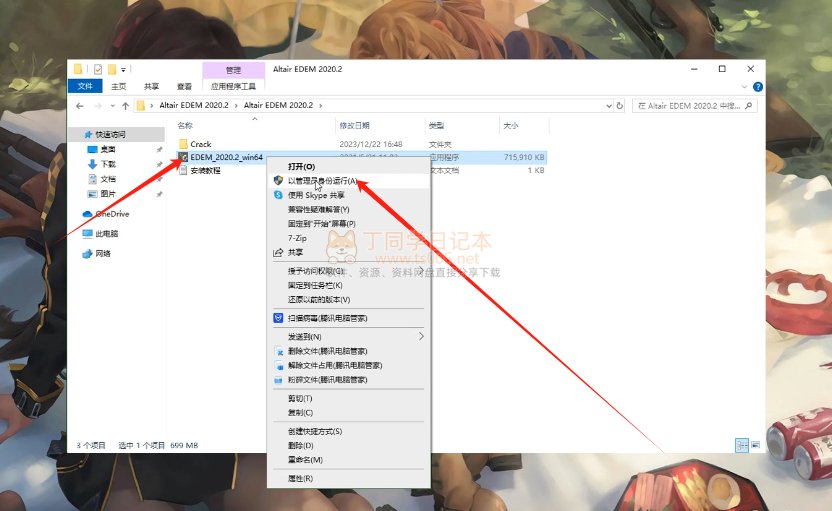Switch to the 查看 ribbon tab
This screenshot has height=511, width=832.
[184, 86]
